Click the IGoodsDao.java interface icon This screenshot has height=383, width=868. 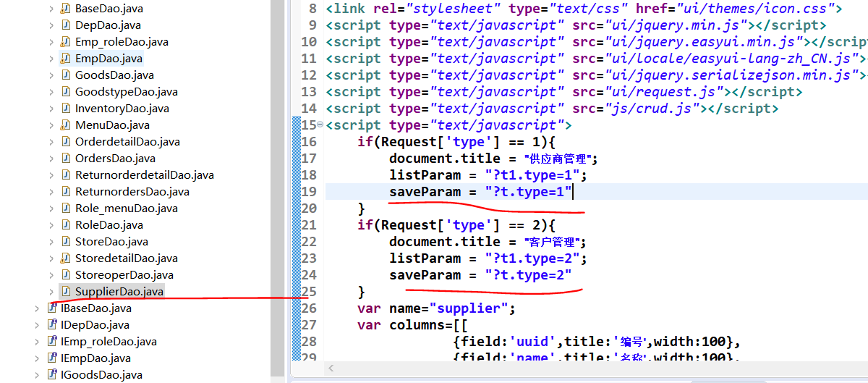point(52,375)
